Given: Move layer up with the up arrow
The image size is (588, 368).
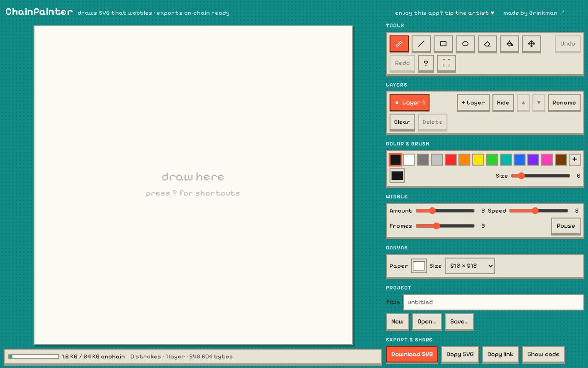Looking at the screenshot, I should 523,103.
